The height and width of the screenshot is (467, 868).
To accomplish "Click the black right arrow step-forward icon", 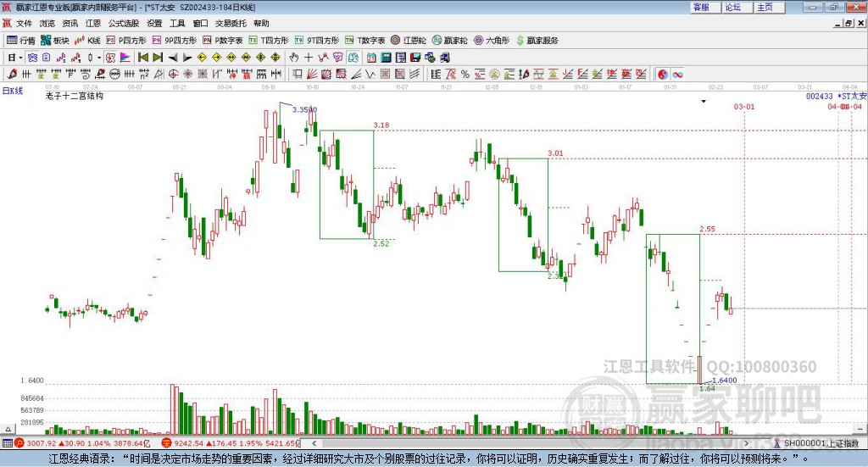I will [x=187, y=58].
